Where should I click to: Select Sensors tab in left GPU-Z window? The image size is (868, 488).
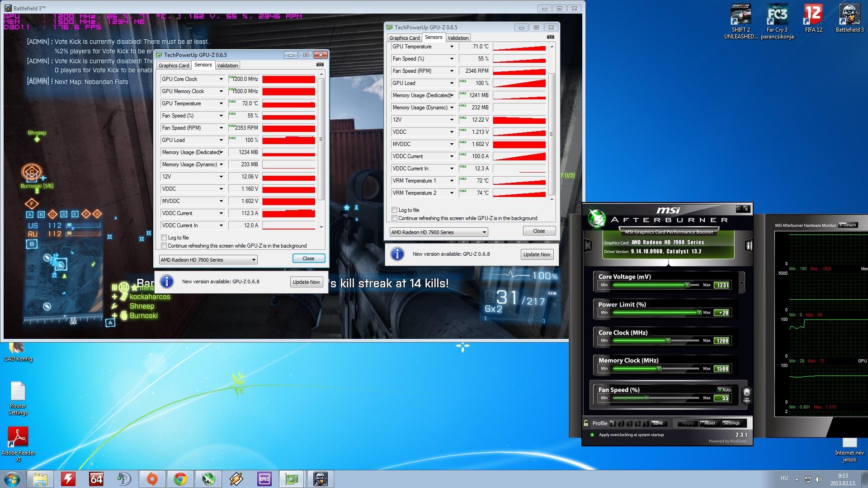pos(203,65)
